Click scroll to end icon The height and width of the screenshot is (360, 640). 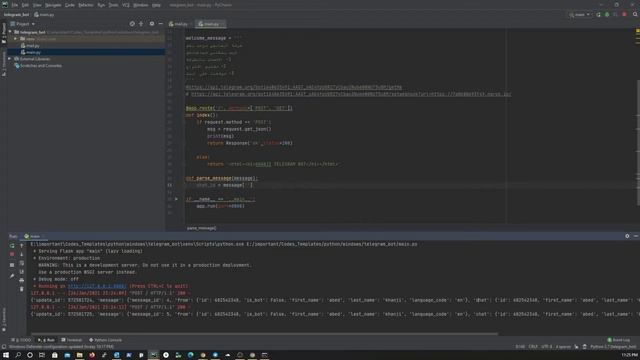(x=22, y=272)
